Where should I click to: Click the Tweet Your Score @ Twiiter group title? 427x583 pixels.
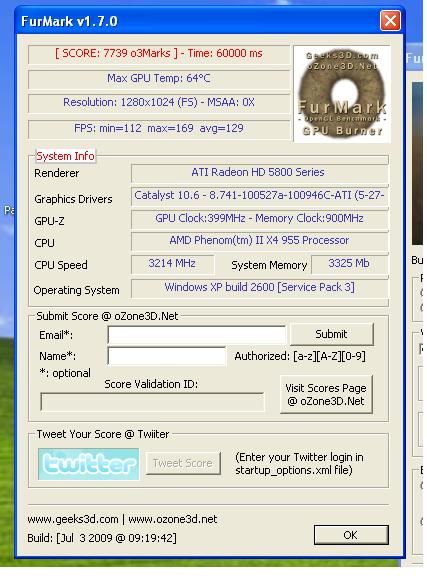103,434
